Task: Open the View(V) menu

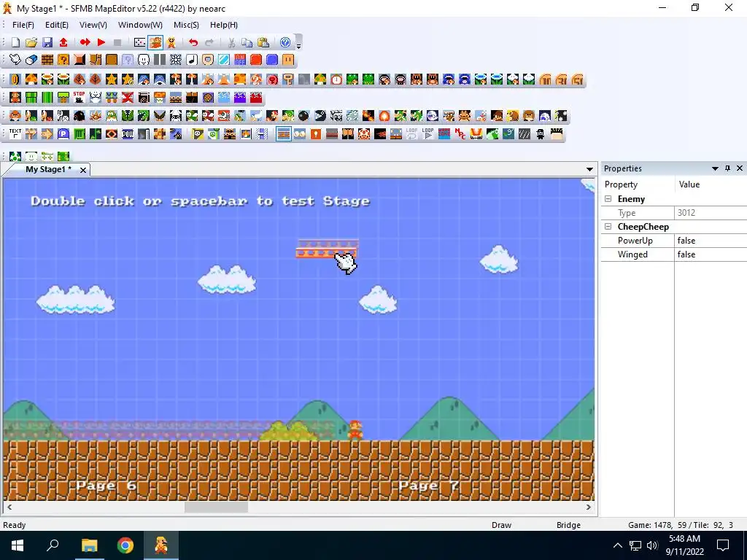Action: click(93, 25)
